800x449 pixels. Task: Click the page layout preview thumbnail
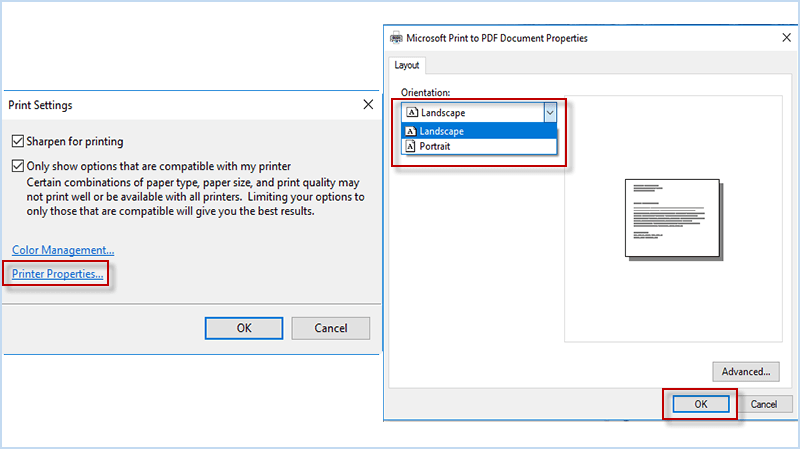coord(671,217)
